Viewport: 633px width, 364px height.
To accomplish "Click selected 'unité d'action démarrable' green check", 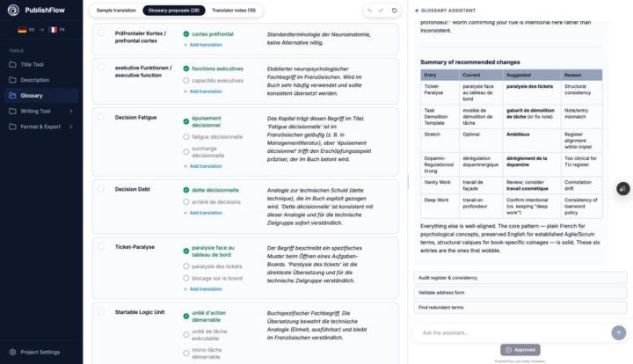I will pyautogui.click(x=186, y=317).
